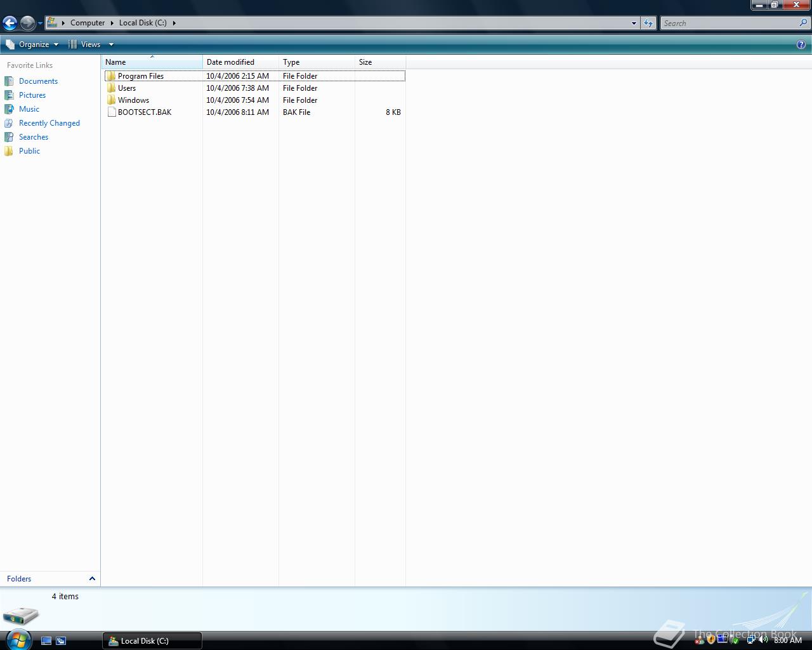
Task: Open the Windows Start orb
Action: pos(18,639)
